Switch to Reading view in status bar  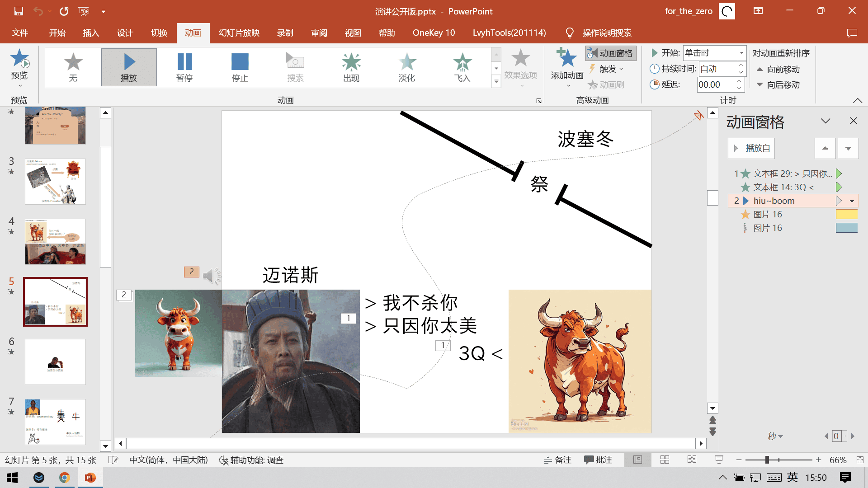692,460
